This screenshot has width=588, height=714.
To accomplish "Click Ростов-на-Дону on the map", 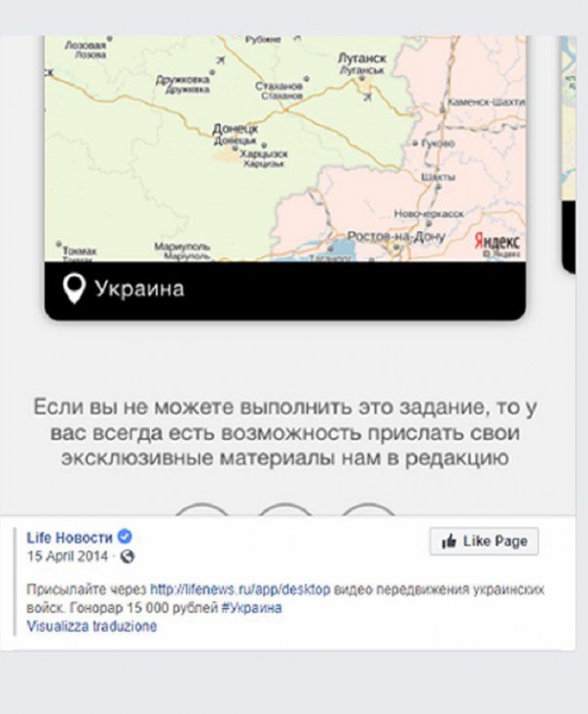I will click(x=396, y=237).
